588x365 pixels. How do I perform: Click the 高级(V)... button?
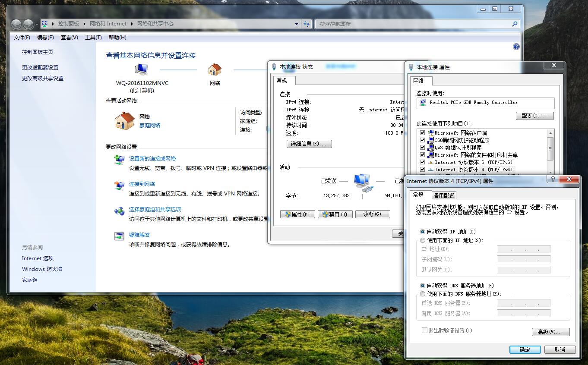pyautogui.click(x=550, y=332)
